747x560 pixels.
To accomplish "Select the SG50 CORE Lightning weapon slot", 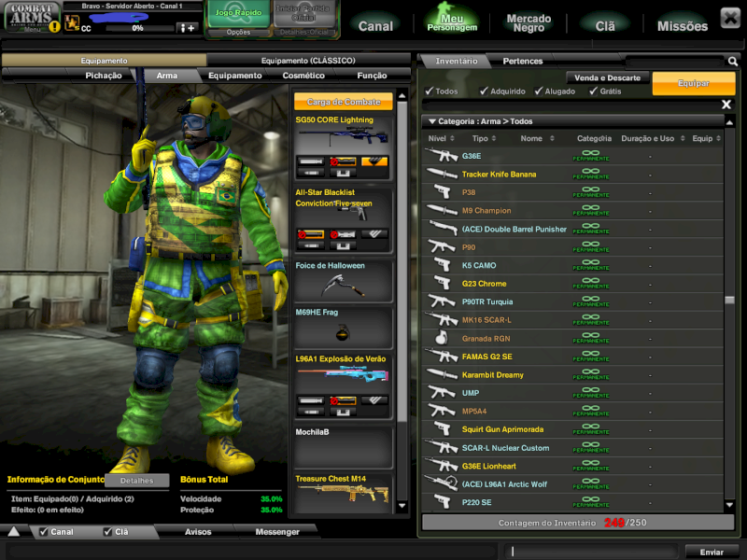I will [x=343, y=147].
